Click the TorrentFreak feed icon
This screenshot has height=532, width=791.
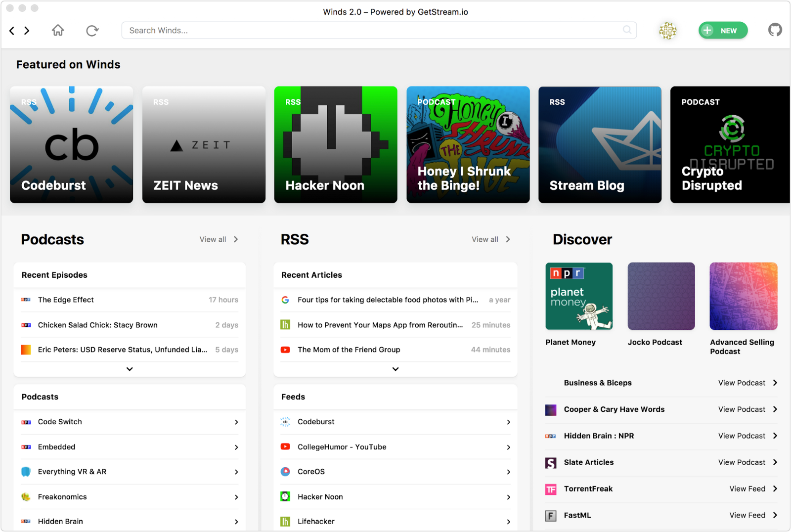(551, 489)
